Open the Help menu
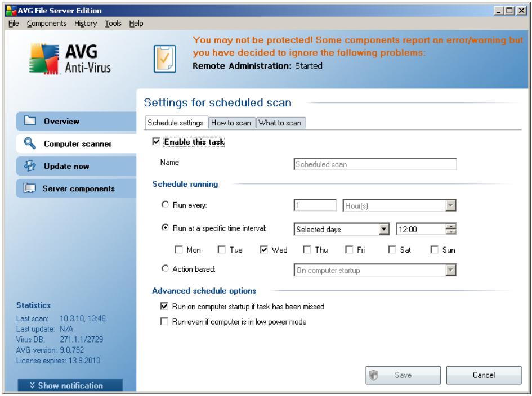The image size is (532, 396). coord(136,24)
